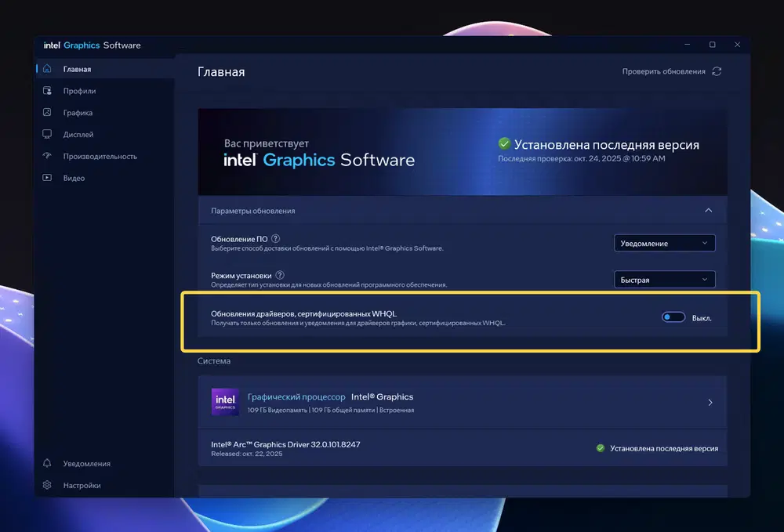Screen dimensions: 784x532
Task: Click the refresh icon next to Проверить обновления
Action: coord(717,71)
